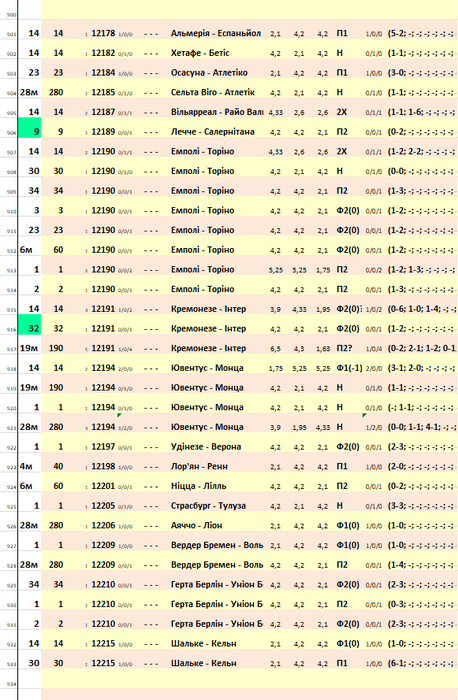Select the score cell starting '(0-6; 1-0; 1-4'

(422, 309)
